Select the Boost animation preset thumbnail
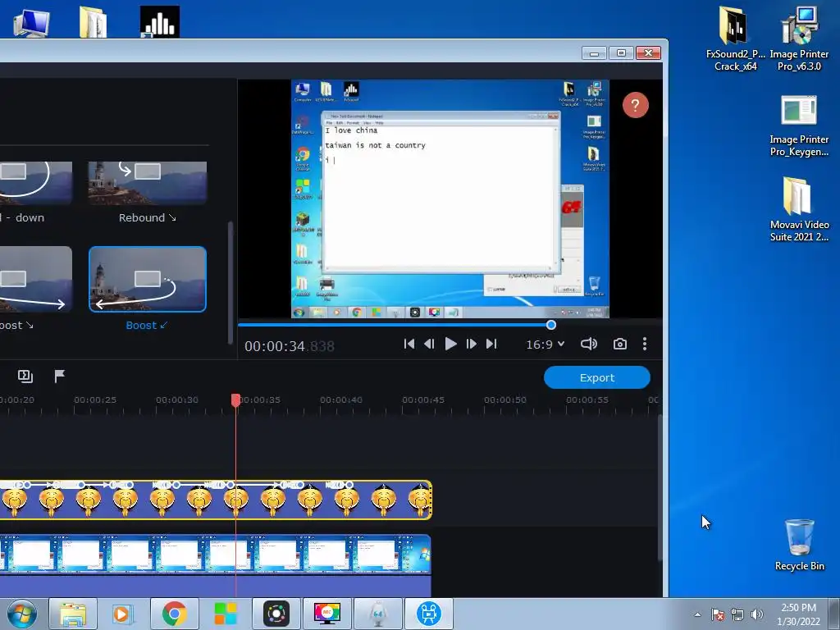 tap(148, 279)
